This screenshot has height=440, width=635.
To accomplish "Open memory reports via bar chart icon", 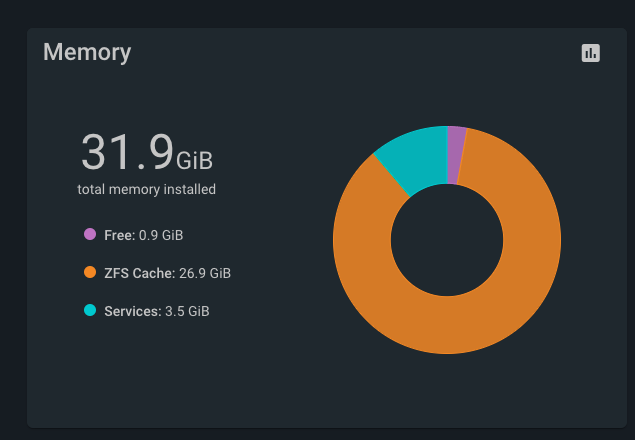I will [x=590, y=53].
